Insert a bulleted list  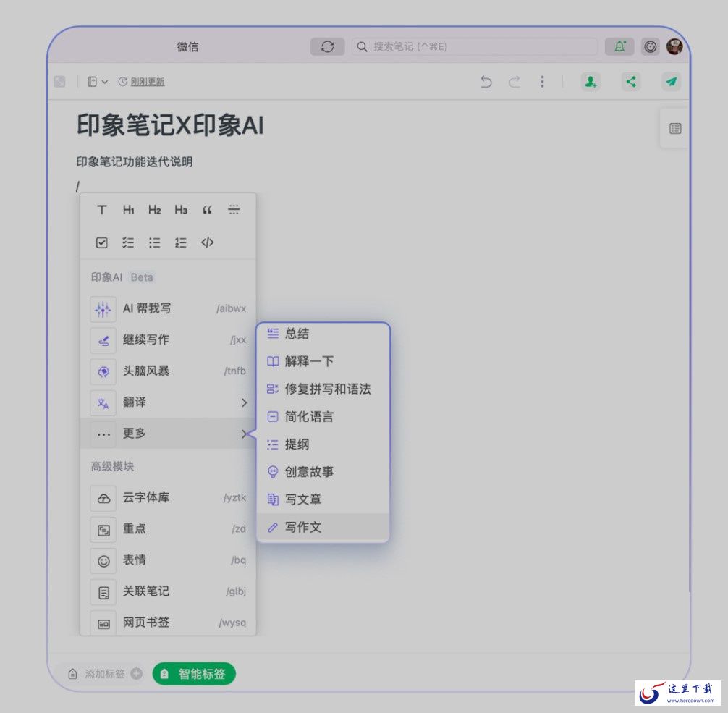(x=155, y=242)
